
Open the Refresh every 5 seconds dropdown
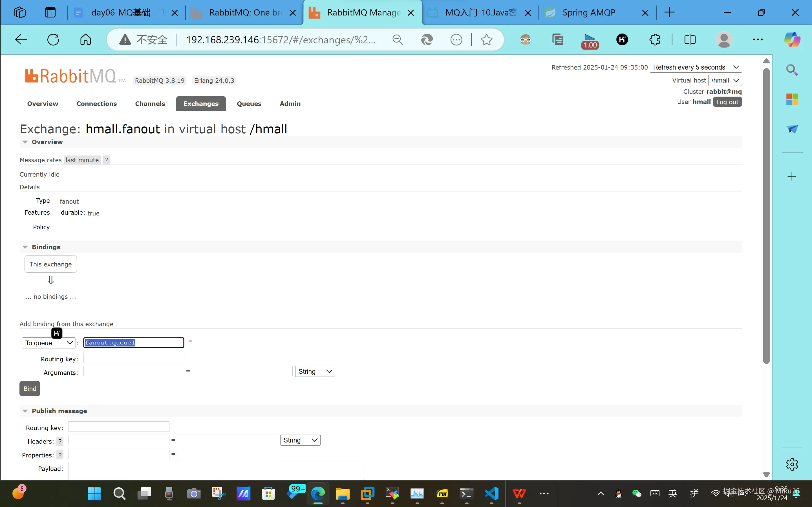click(695, 67)
